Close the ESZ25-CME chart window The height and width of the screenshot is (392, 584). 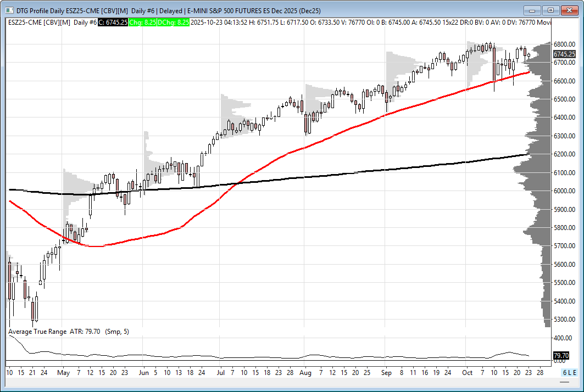[569, 10]
